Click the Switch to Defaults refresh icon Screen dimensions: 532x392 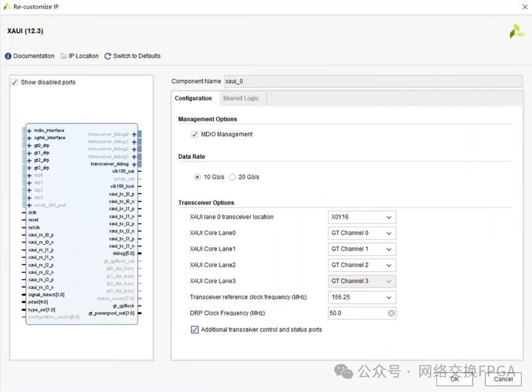(x=108, y=56)
